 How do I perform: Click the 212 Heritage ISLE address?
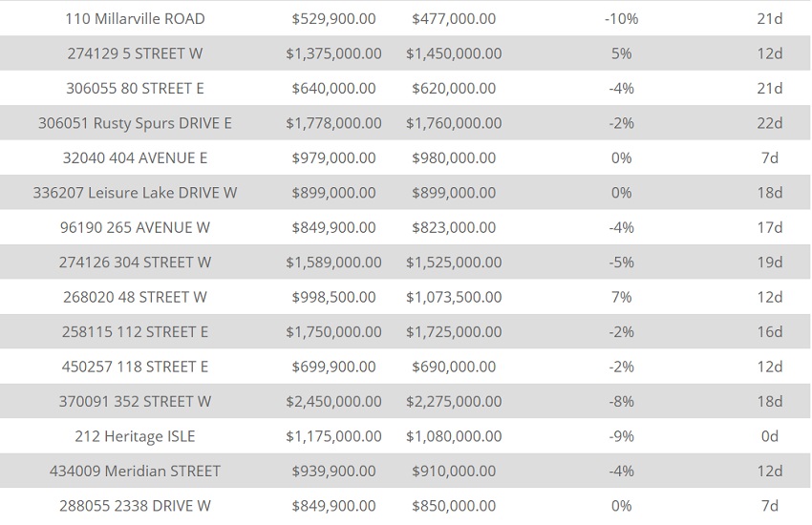tap(135, 436)
